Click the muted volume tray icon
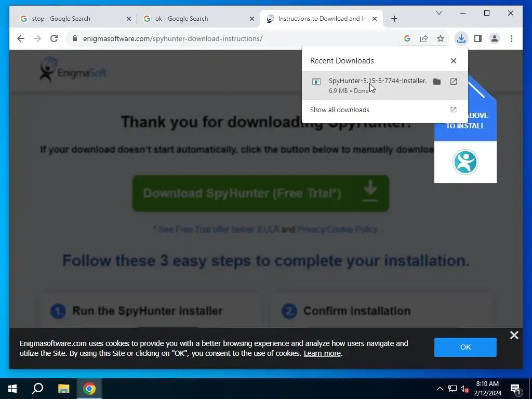The height and width of the screenshot is (399, 532). [x=465, y=389]
